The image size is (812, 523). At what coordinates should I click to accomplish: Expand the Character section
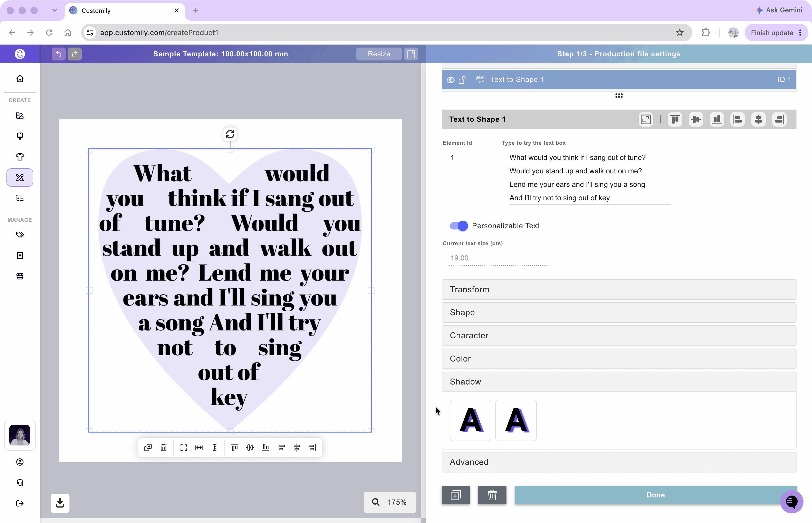click(x=619, y=336)
